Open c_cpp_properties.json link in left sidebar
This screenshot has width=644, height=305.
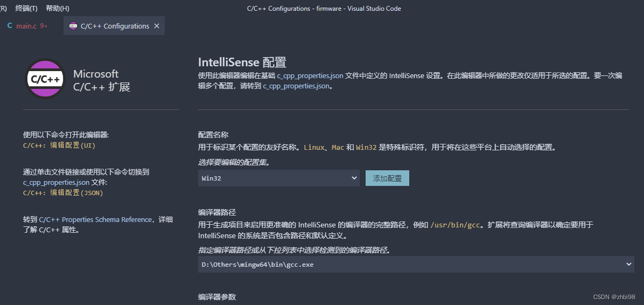56,182
